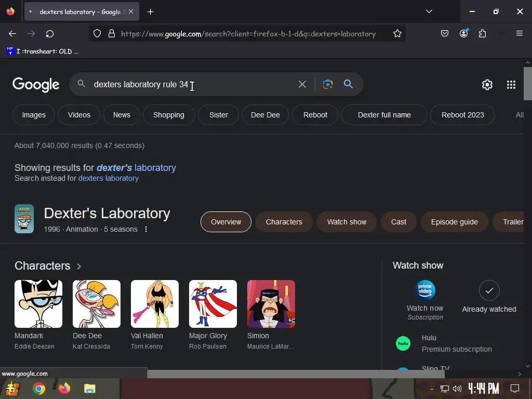Click the site security padlock icon
The image size is (532, 399).
click(112, 34)
